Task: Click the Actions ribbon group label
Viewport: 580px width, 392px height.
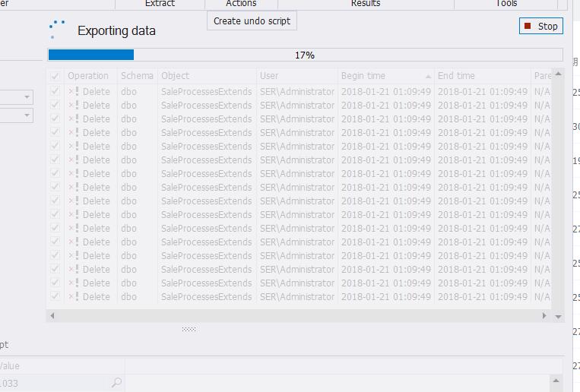Action: coord(241,3)
